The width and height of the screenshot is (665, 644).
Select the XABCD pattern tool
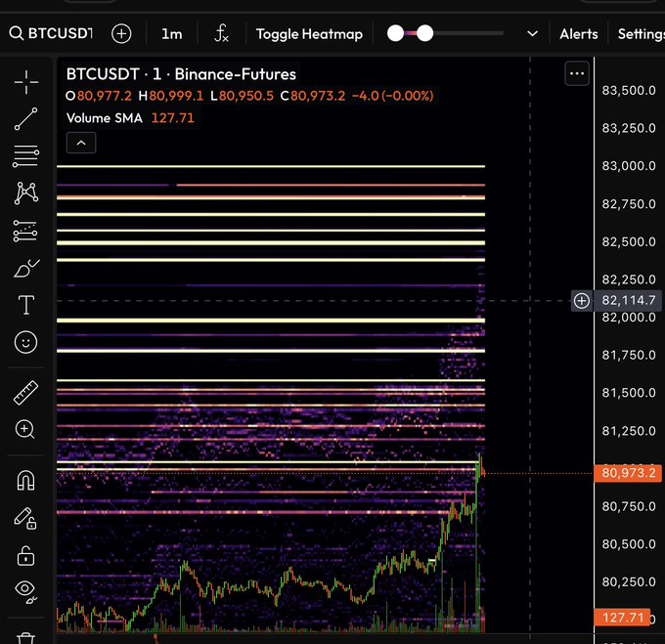[x=25, y=193]
